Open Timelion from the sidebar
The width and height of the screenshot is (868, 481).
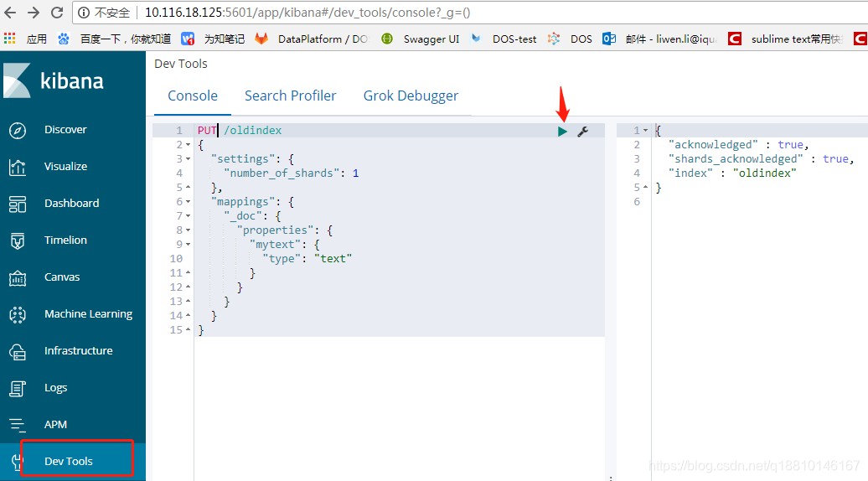coord(66,240)
